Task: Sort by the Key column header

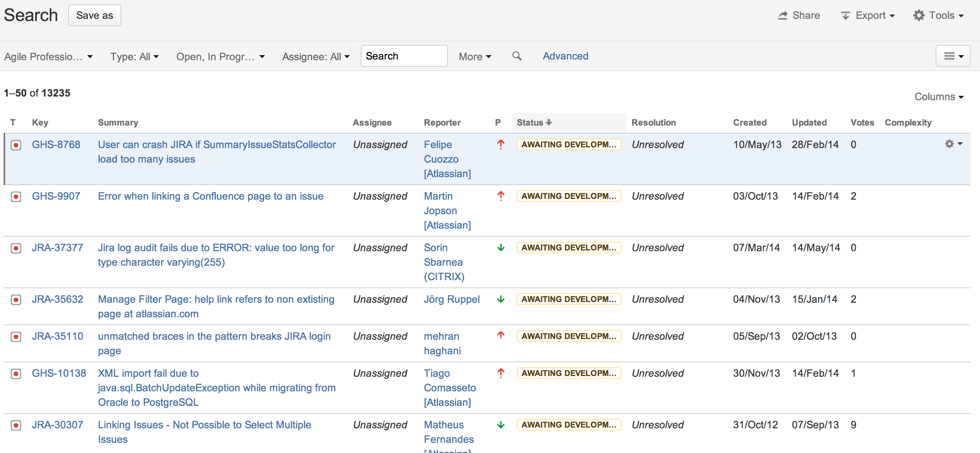Action: tap(40, 122)
